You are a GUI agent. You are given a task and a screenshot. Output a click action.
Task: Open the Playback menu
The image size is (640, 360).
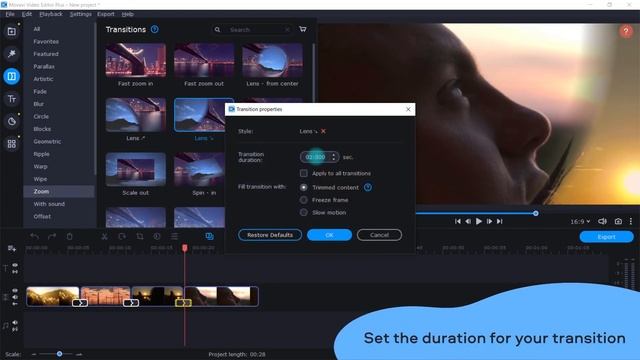[51, 14]
